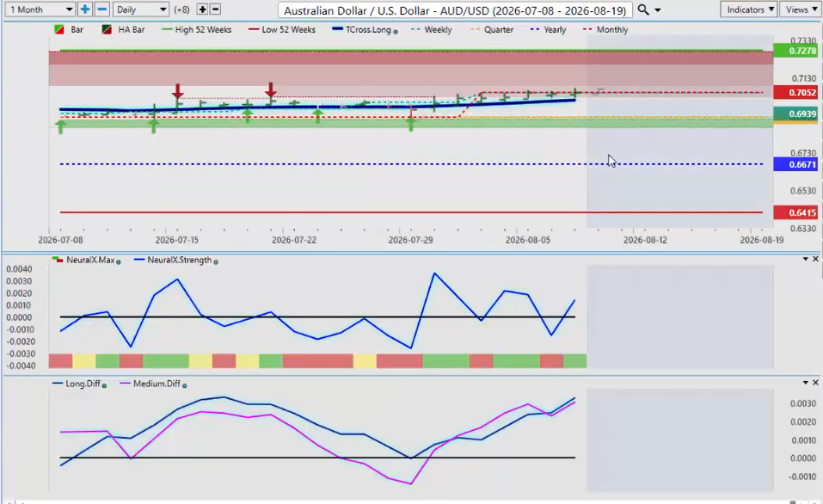Screen dimensions: 823x504
Task: Click the last green NeuralX.Max color block
Action: click(574, 361)
